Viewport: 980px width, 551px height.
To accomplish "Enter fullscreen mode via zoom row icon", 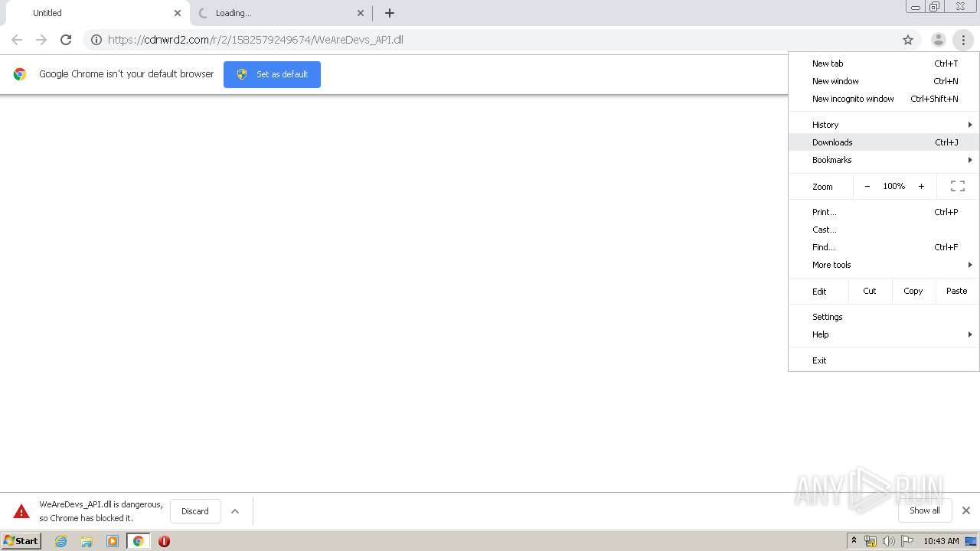I will [958, 186].
